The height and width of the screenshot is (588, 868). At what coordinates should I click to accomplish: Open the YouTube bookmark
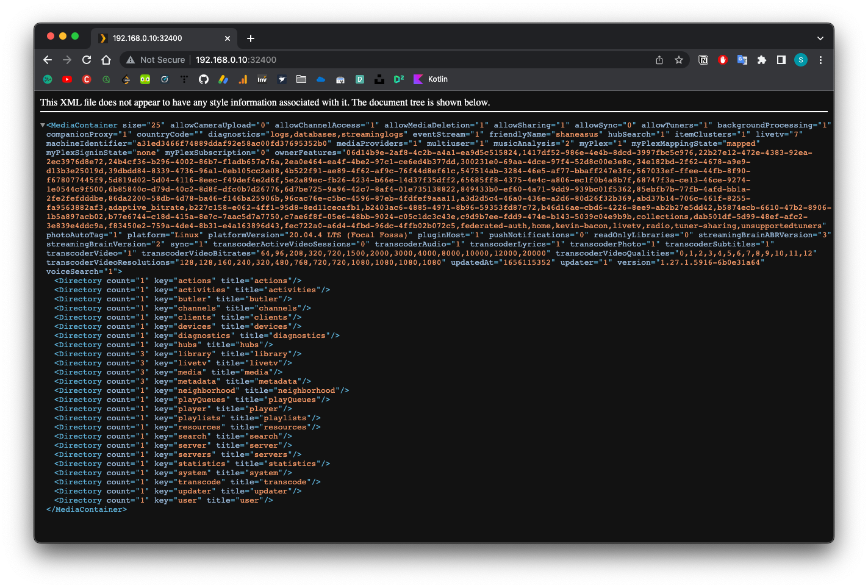pos(67,79)
